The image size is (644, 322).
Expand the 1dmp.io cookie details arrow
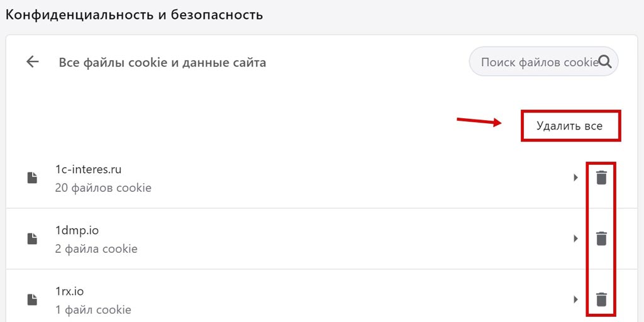coord(575,239)
